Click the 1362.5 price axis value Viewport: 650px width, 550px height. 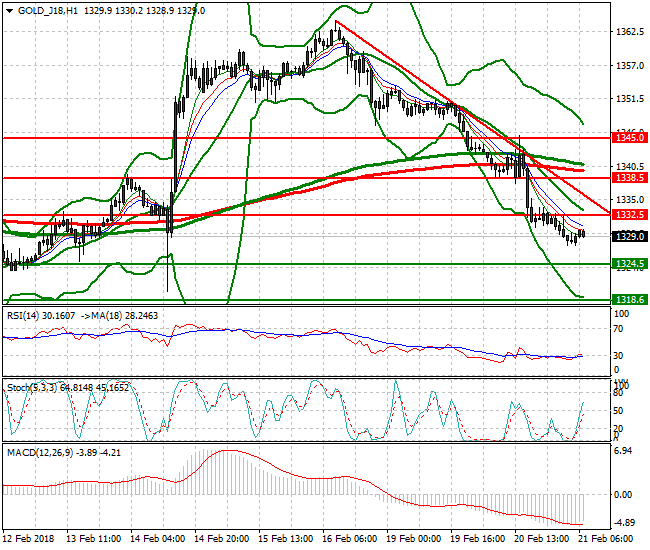(x=630, y=32)
